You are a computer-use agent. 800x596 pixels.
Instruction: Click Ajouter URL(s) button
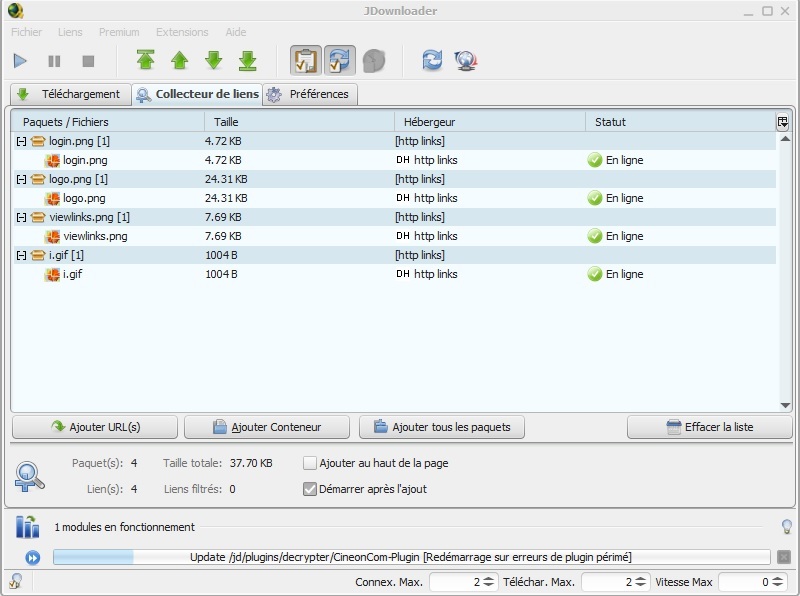click(95, 427)
